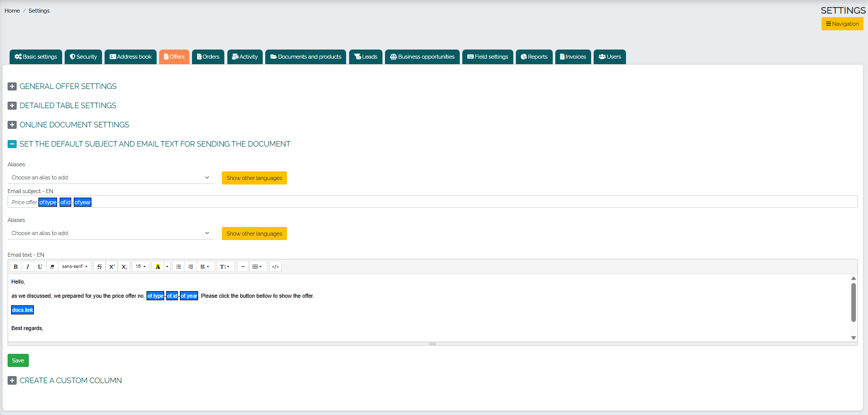Viewport: 868px width, 415px height.
Task: Apply strikethrough from the editor toolbar
Action: [x=100, y=266]
